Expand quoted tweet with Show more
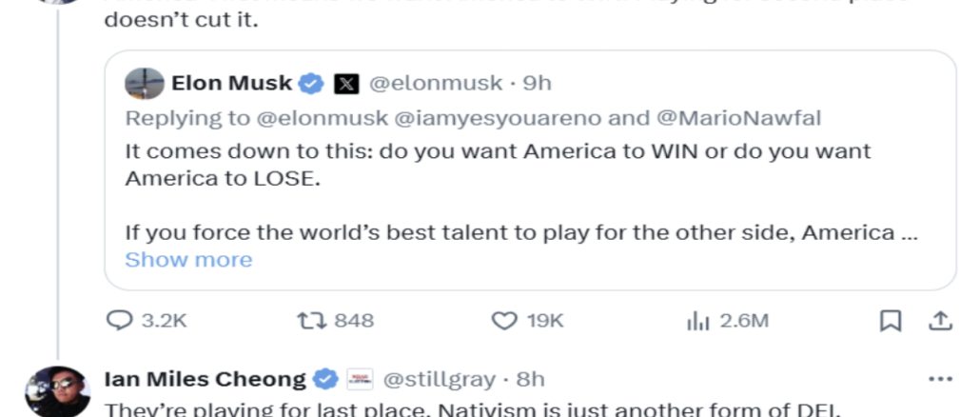This screenshot has width=980, height=417. (188, 259)
